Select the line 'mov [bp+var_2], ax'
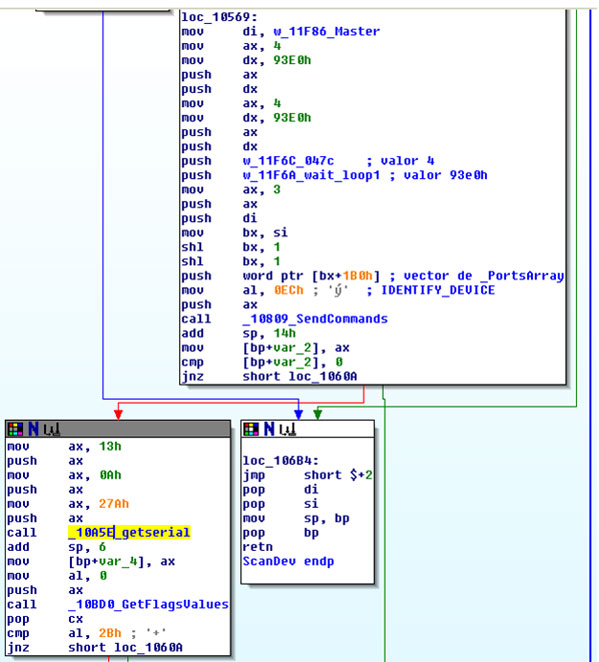Image resolution: width=599 pixels, height=662 pixels. tap(266, 348)
